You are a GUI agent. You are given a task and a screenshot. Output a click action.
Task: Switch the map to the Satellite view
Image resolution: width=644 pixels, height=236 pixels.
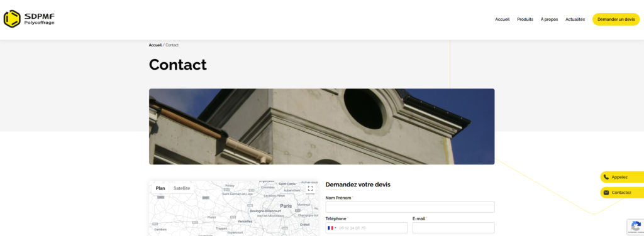[x=182, y=188]
